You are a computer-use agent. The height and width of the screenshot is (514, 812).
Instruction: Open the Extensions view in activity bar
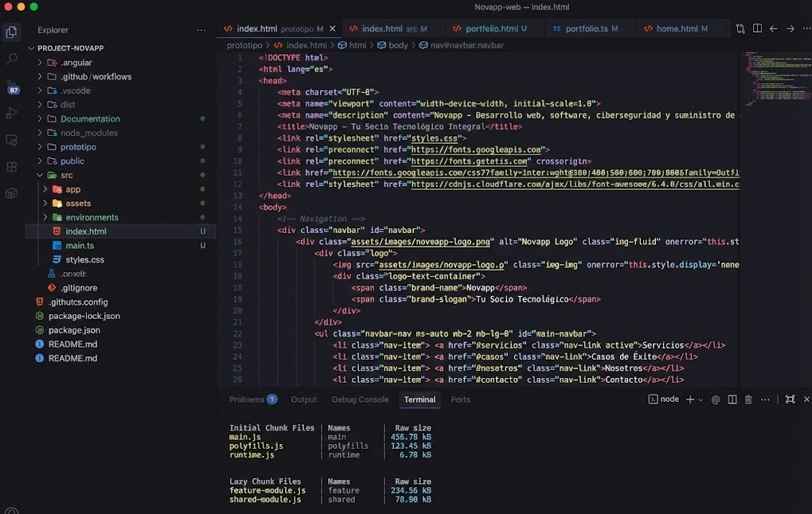(x=12, y=167)
